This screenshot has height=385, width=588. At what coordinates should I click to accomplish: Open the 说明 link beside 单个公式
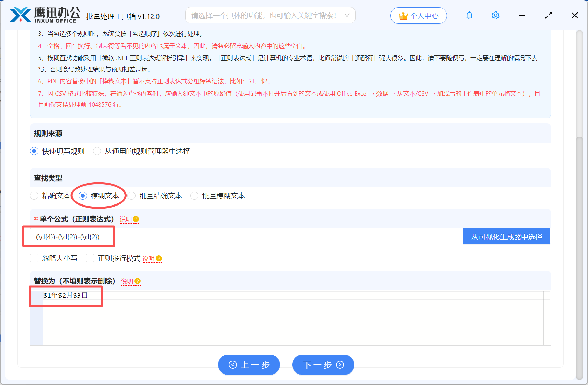pyautogui.click(x=125, y=219)
